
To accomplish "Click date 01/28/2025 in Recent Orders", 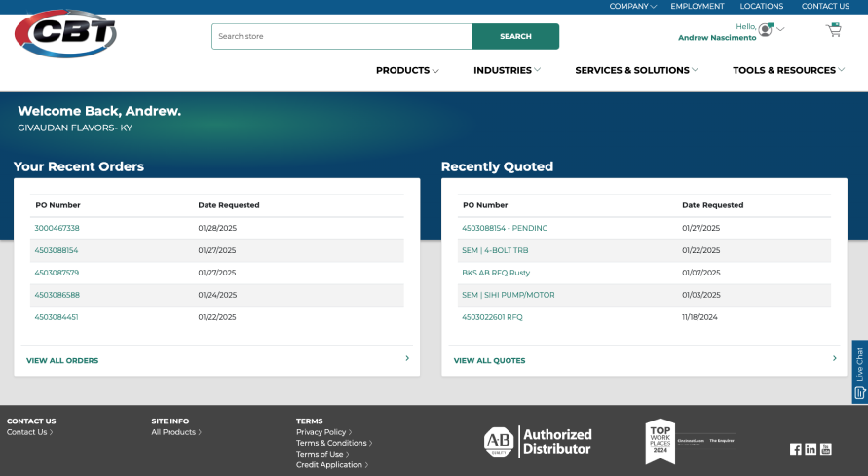I will tap(217, 228).
